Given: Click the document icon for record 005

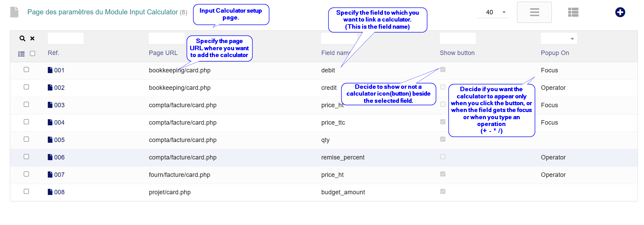Looking at the screenshot, I should click(50, 140).
